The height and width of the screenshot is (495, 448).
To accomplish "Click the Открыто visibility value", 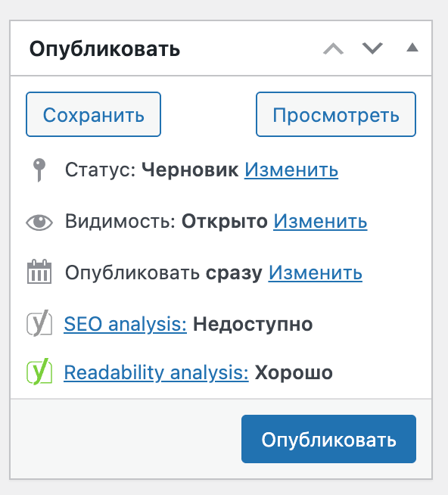I will (x=225, y=221).
